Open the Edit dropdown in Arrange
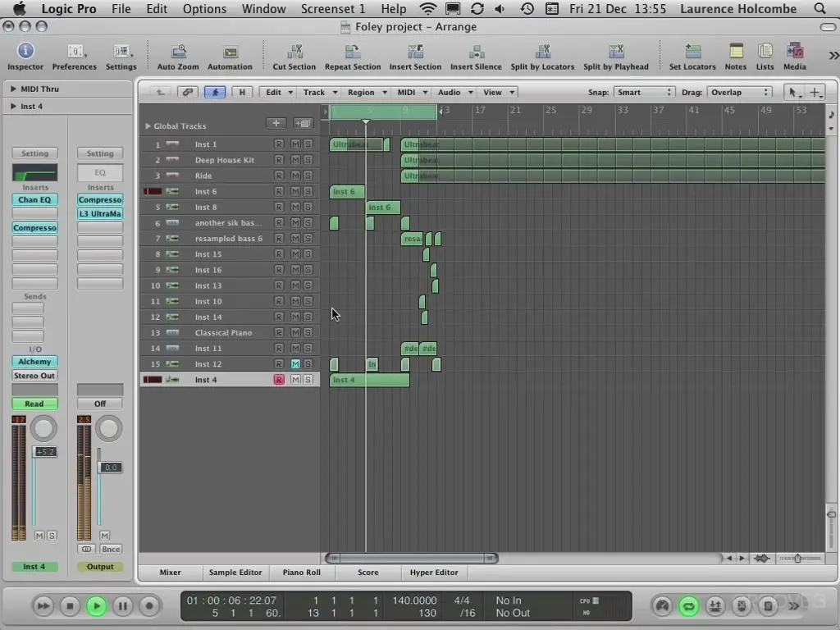The width and height of the screenshot is (840, 630). [x=279, y=92]
